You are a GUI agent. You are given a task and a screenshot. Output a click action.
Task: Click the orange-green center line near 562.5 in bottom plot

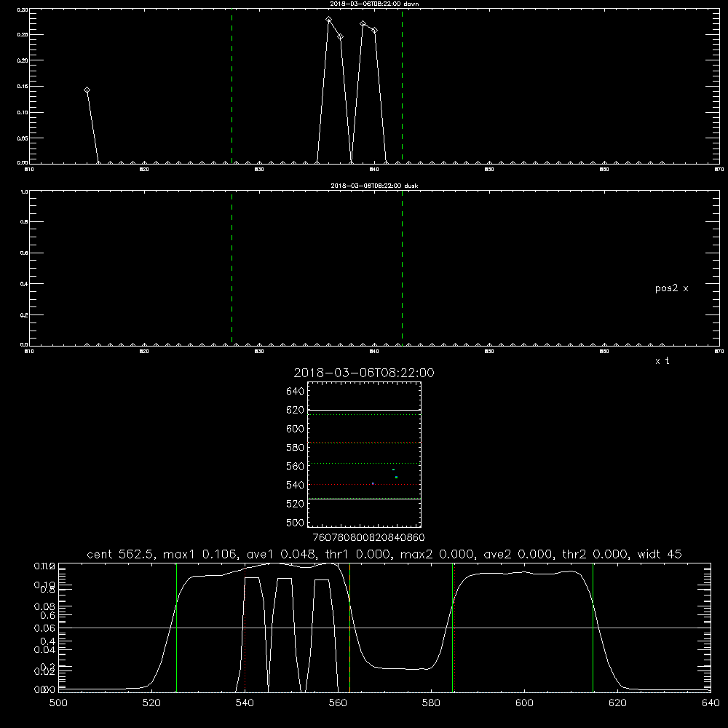pyautogui.click(x=349, y=628)
